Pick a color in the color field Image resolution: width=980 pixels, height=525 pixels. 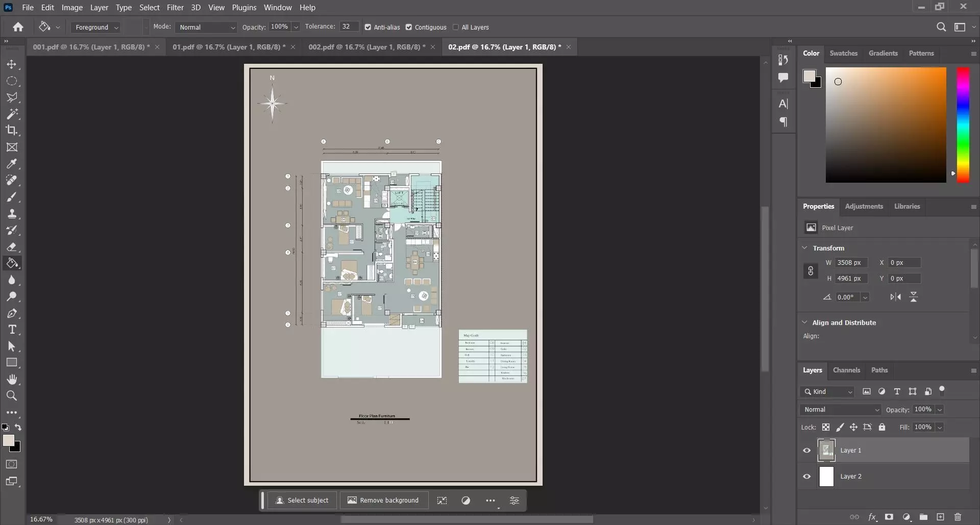886,124
